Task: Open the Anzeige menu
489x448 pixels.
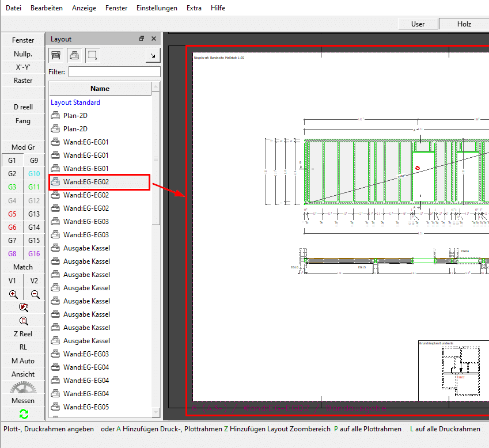Action: (84, 8)
